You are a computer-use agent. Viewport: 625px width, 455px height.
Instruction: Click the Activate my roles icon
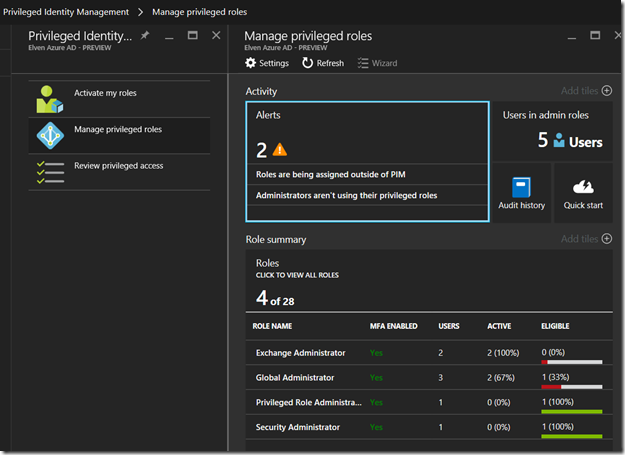point(49,98)
